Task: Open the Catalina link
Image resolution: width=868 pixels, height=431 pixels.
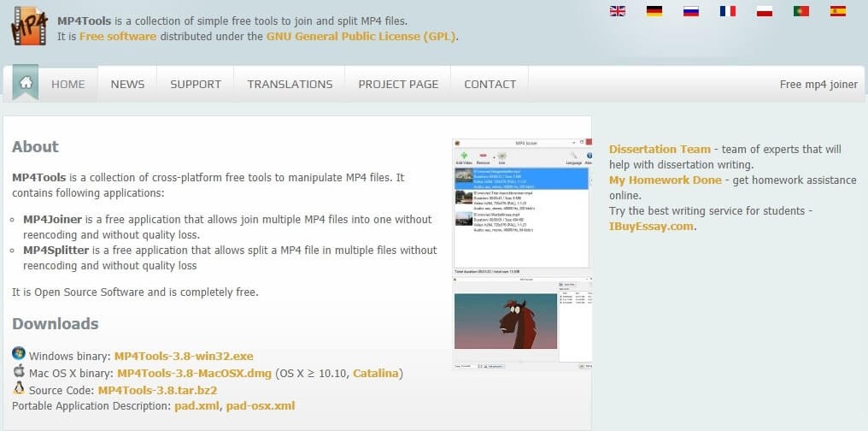Action: tap(375, 373)
